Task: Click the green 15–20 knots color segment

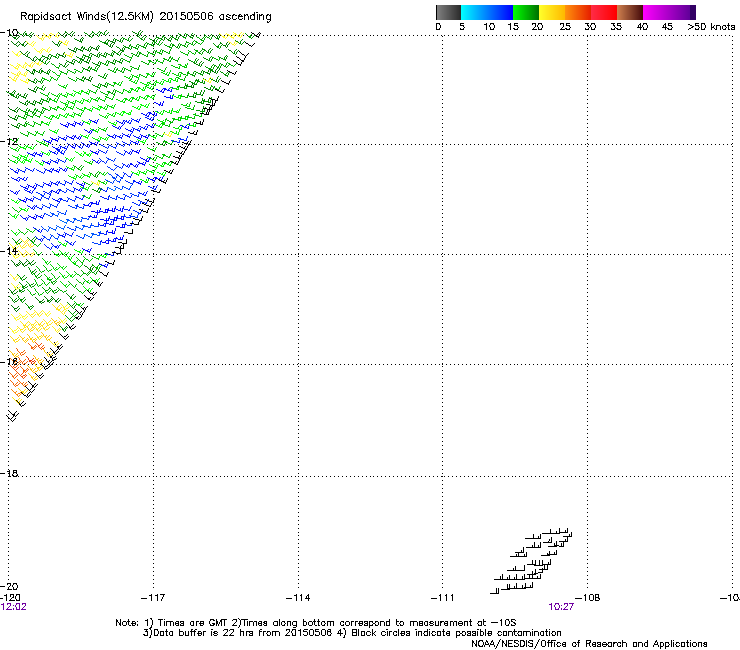Action: click(x=526, y=12)
